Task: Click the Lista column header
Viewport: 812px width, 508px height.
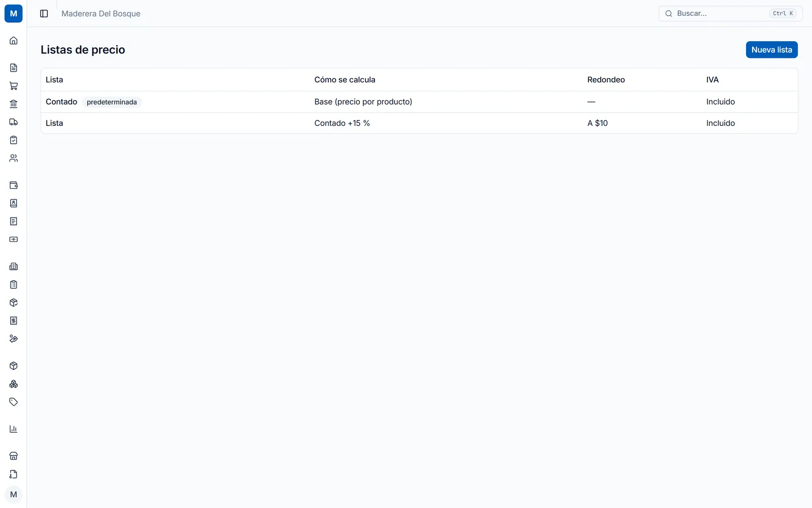Action: pos(54,80)
